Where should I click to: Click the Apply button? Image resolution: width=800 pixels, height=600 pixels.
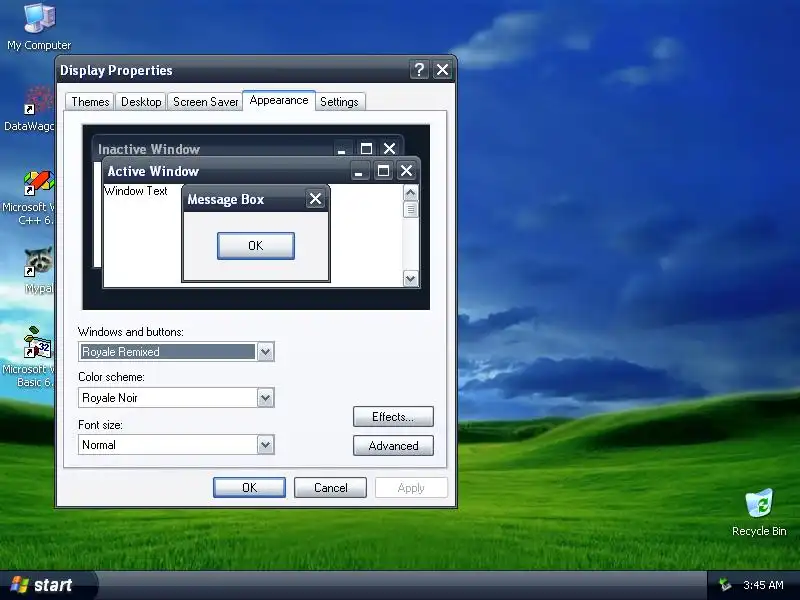[411, 487]
